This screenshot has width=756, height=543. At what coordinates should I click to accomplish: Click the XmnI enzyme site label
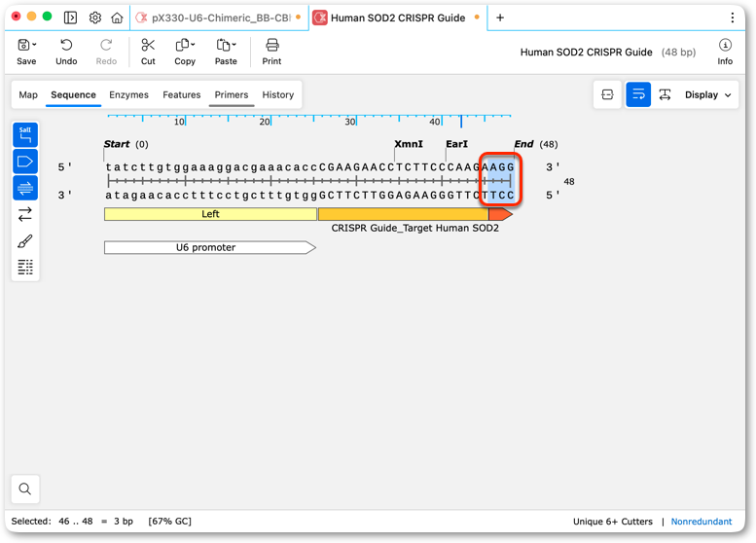(409, 144)
